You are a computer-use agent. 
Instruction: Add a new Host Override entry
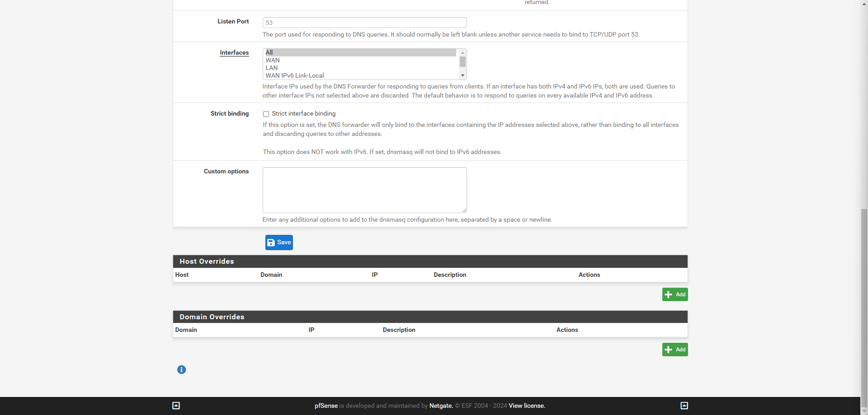pyautogui.click(x=675, y=294)
